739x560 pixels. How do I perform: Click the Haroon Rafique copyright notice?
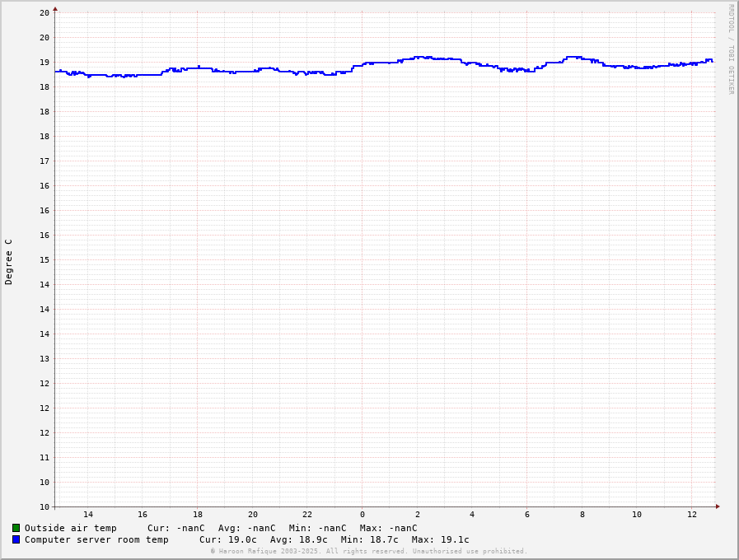coord(368,551)
